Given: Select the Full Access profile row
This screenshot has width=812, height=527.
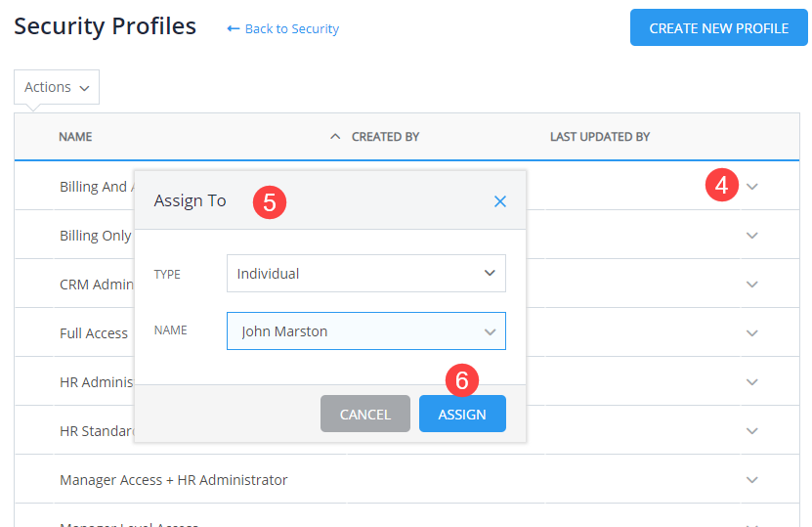Looking at the screenshot, I should pyautogui.click(x=94, y=333).
